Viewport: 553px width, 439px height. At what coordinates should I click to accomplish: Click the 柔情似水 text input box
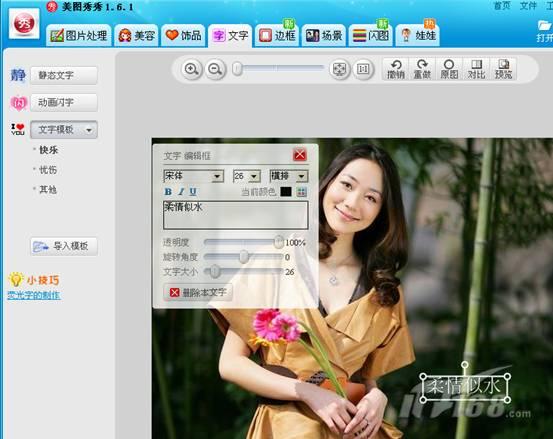(x=236, y=215)
